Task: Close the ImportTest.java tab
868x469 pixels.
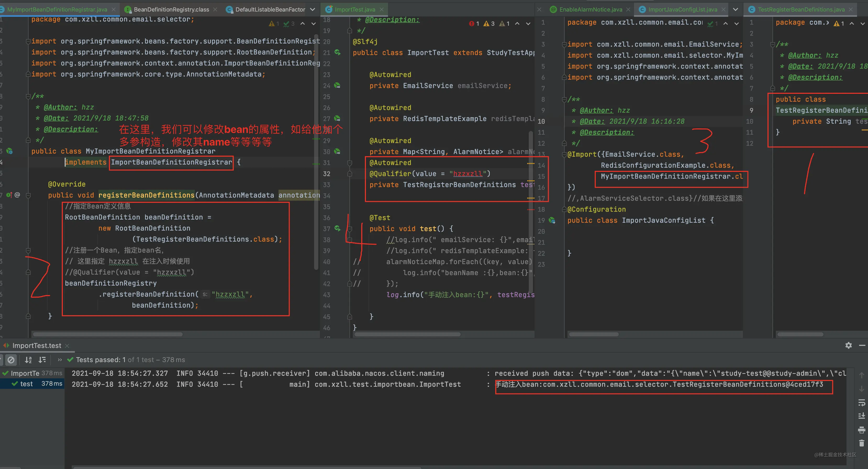Action: click(x=381, y=9)
